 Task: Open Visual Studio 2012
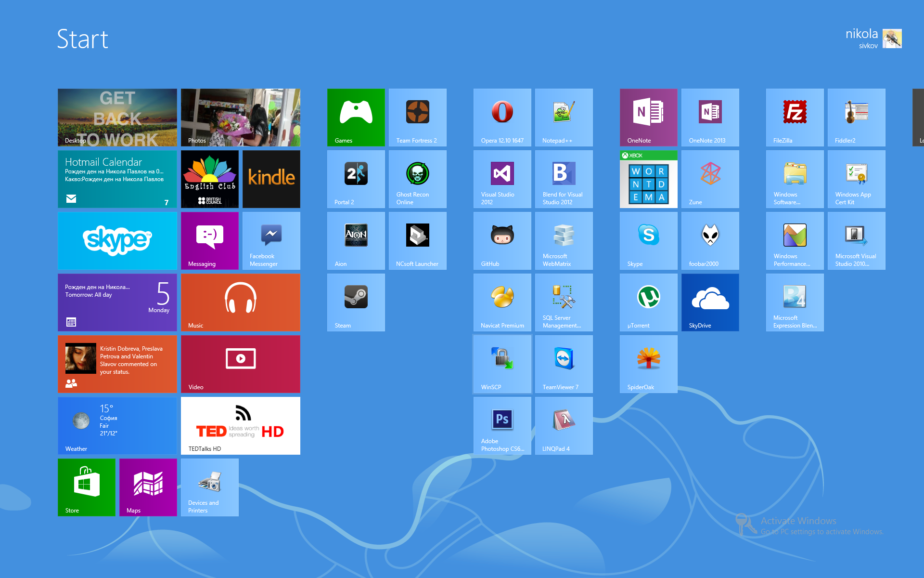coord(502,179)
